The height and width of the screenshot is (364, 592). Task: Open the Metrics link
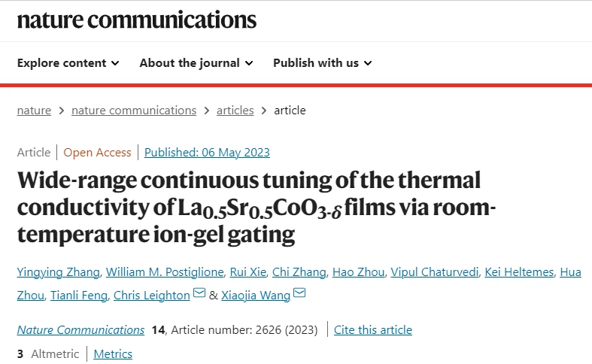[113, 353]
